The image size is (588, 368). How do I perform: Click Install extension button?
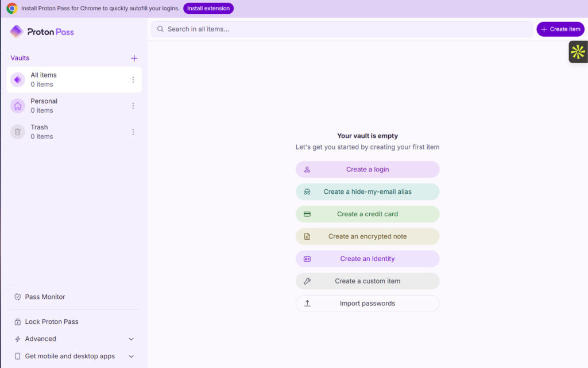(x=208, y=8)
